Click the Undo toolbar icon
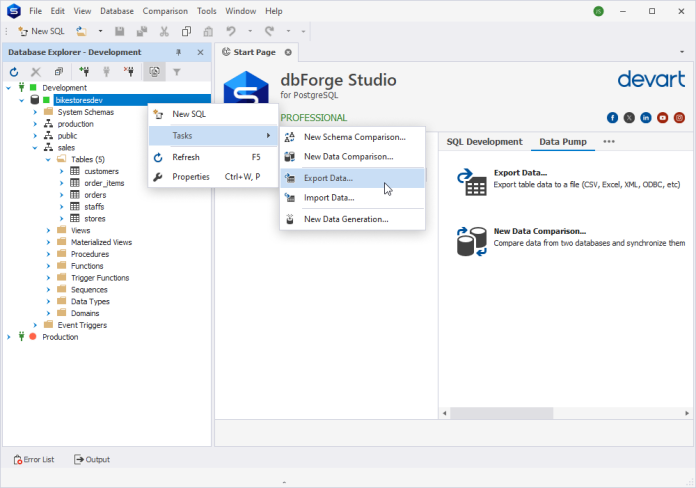The image size is (696, 488). click(x=231, y=31)
